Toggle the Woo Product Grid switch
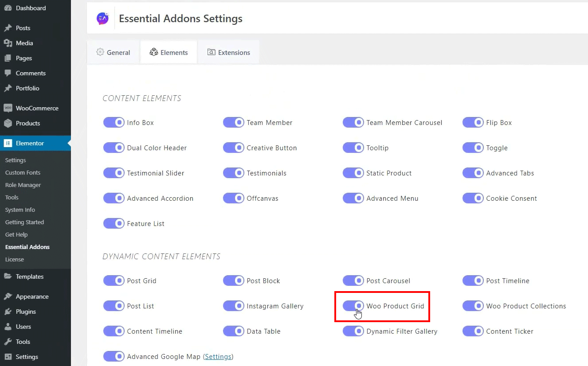Viewport: 588px width, 366px height. coord(353,306)
